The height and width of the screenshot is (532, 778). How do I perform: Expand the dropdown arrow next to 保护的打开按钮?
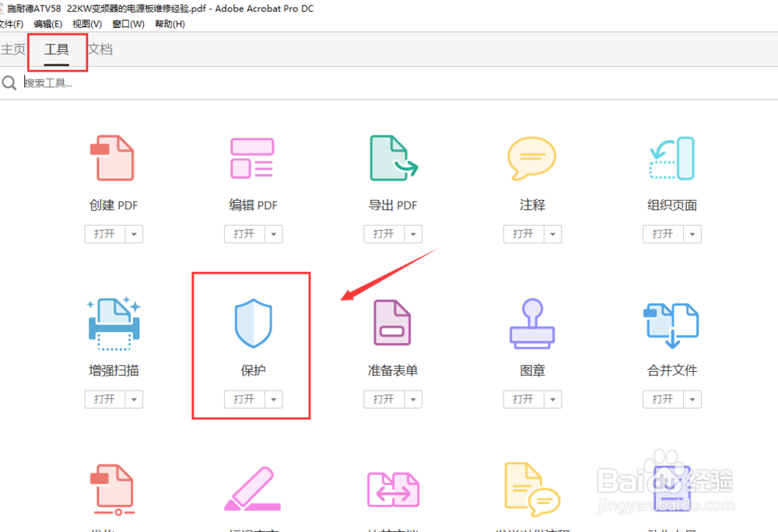[273, 399]
